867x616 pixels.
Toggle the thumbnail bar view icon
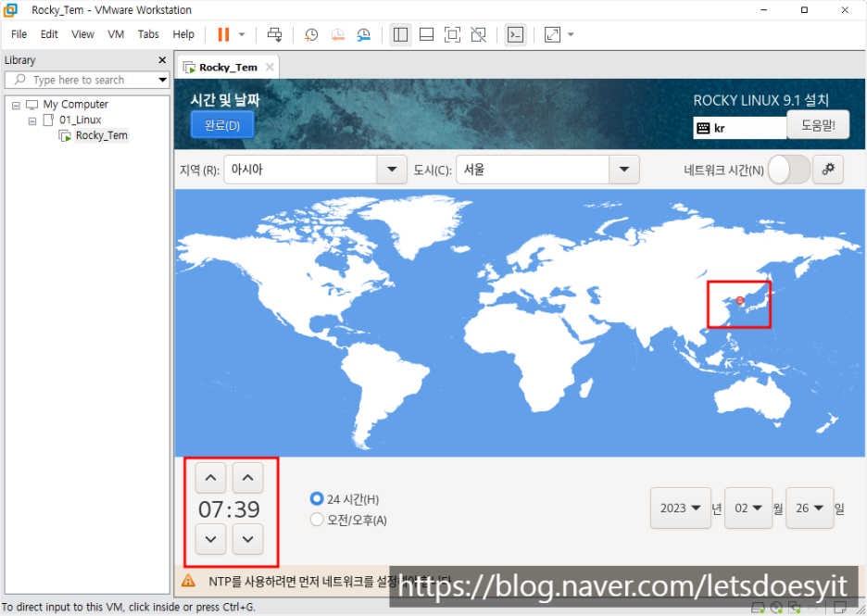tap(426, 35)
